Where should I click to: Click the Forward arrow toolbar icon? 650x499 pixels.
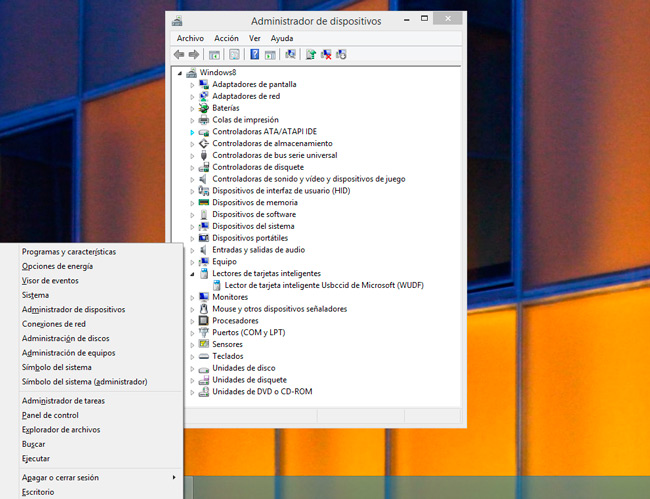click(194, 54)
